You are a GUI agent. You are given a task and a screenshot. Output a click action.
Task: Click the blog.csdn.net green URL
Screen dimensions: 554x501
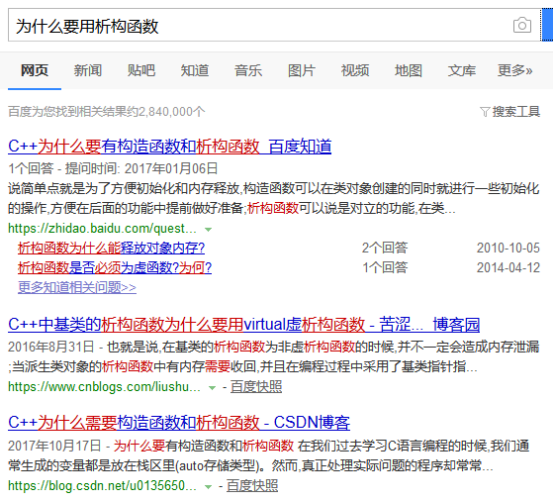tap(102, 486)
